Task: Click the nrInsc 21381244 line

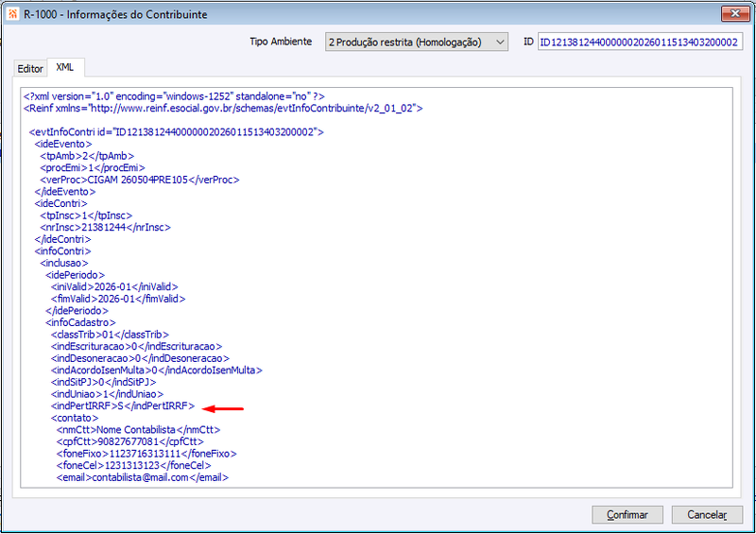Action: coord(106,227)
